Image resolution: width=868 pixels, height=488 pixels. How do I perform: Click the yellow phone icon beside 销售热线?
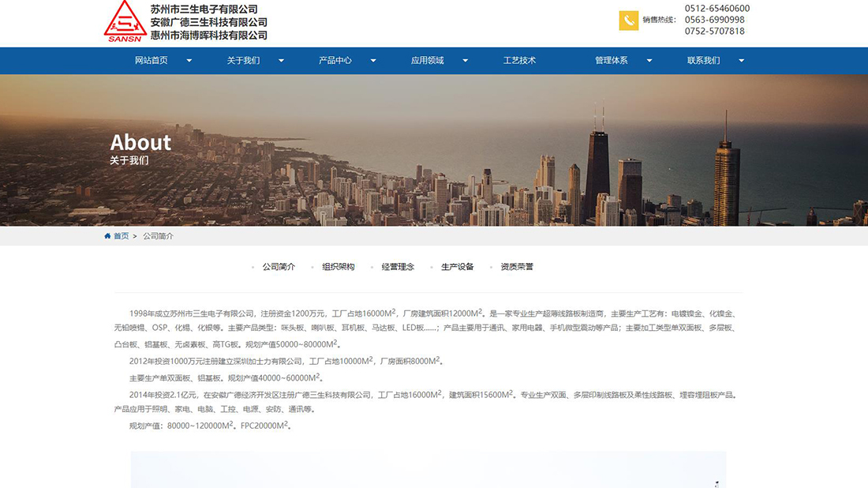627,19
